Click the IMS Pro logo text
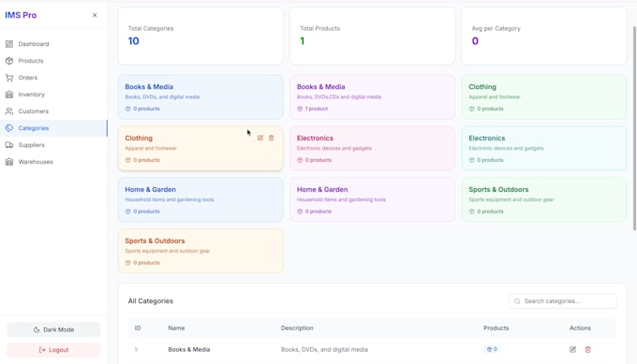Viewport: 637px width, 364px height. tap(21, 15)
